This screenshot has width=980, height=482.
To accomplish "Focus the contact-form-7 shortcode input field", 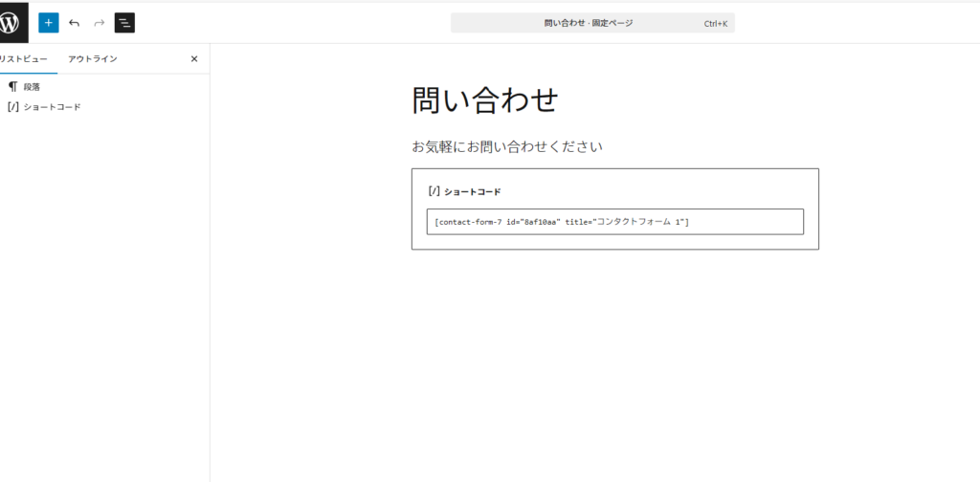I will (x=614, y=222).
